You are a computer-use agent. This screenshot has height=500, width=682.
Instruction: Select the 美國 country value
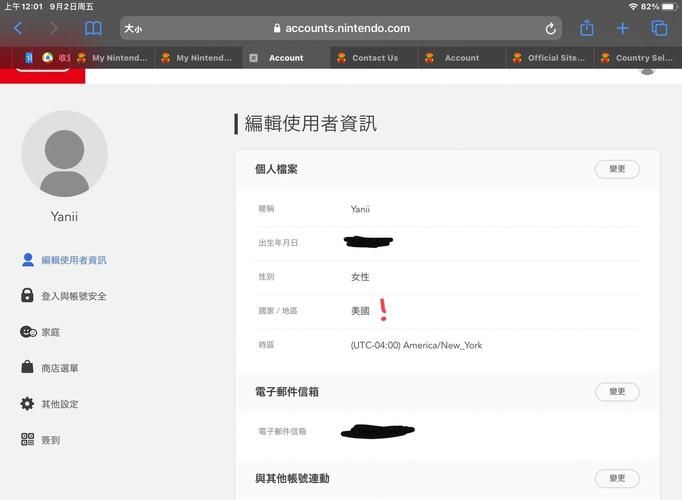(x=360, y=311)
